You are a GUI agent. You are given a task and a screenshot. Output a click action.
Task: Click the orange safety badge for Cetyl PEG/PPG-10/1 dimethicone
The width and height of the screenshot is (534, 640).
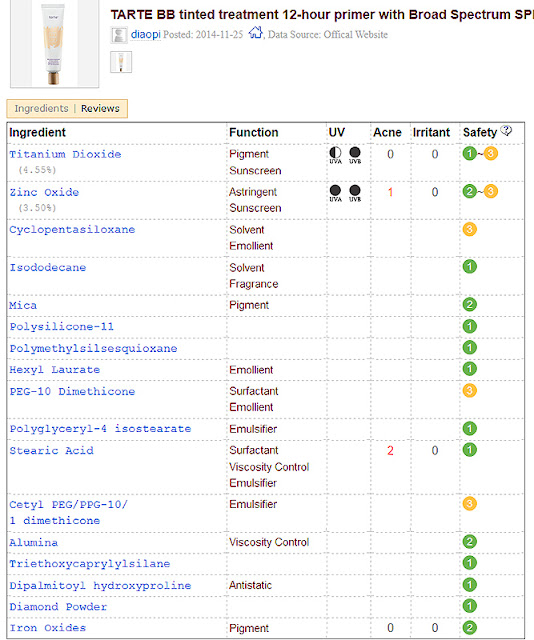click(469, 504)
